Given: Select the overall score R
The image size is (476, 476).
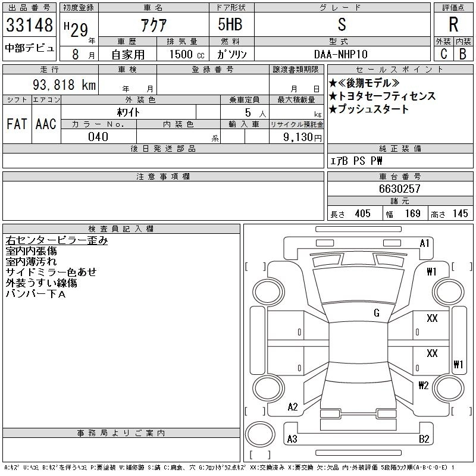Looking at the screenshot, I should click(x=453, y=24).
